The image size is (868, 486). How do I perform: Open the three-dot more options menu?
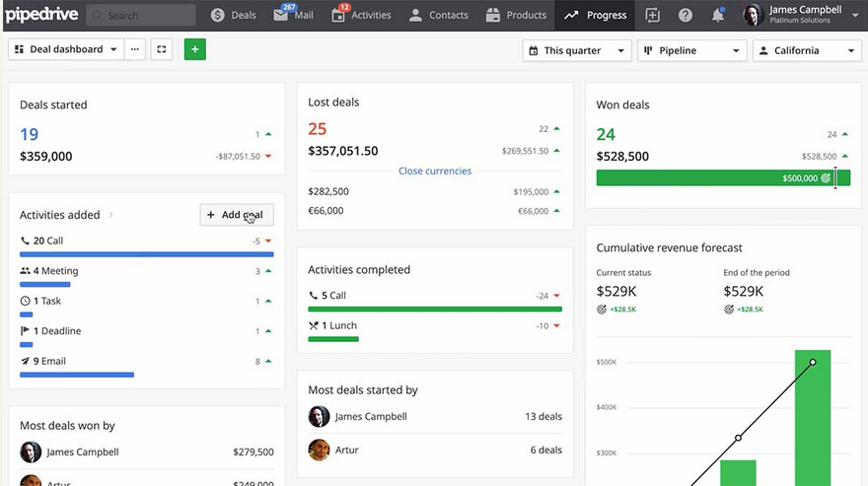pyautogui.click(x=135, y=49)
